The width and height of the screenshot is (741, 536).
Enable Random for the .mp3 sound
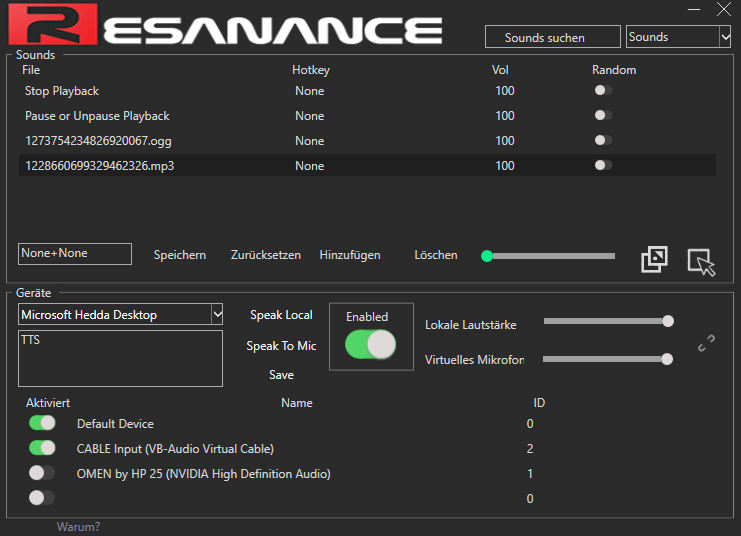[602, 166]
